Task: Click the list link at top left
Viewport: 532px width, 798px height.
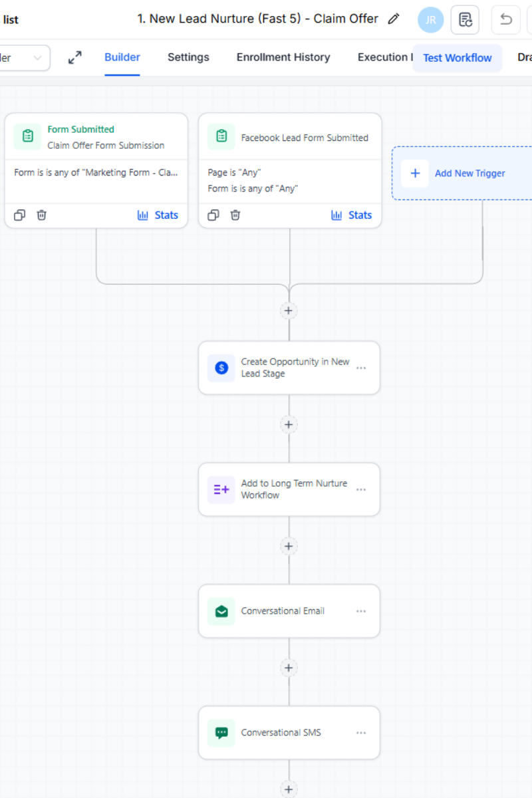Action: (11, 19)
